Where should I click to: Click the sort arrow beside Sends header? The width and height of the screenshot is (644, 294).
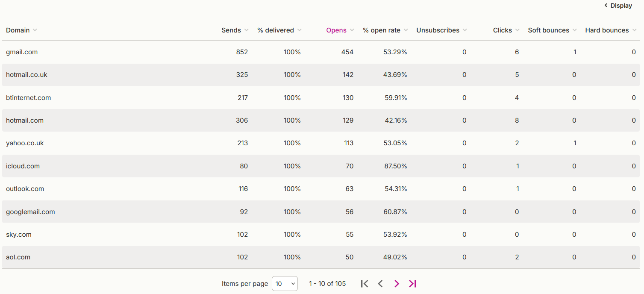pos(247,30)
